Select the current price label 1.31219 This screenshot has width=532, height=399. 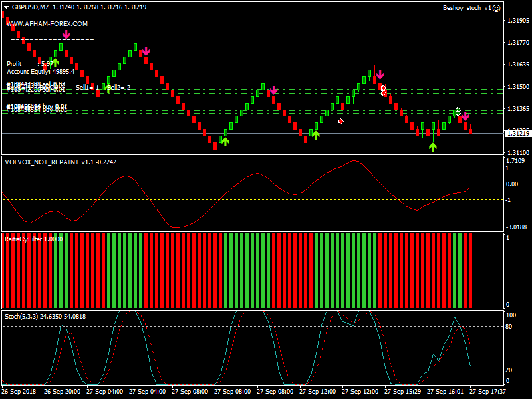517,134
